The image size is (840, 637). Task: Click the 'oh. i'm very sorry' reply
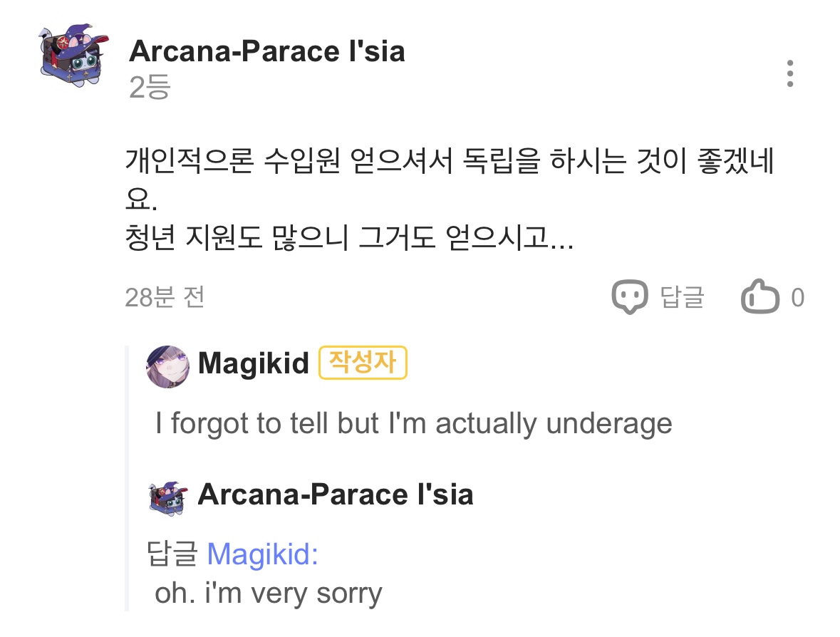pos(269,593)
